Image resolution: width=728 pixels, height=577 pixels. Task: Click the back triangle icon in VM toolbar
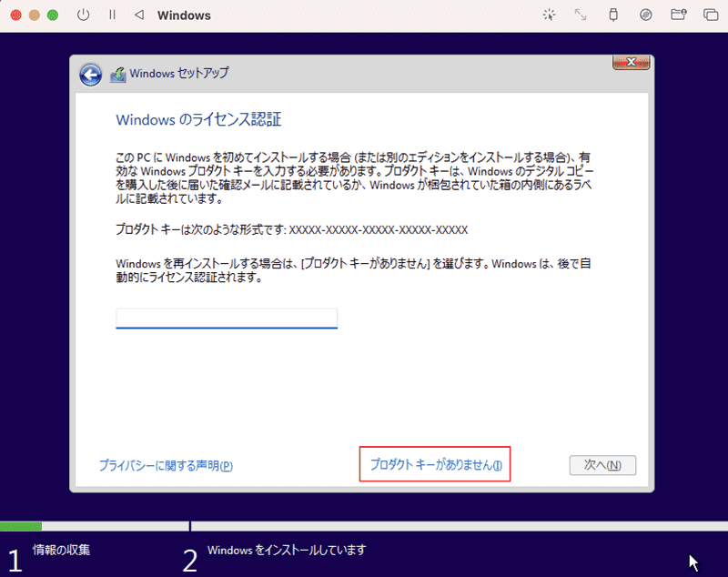pos(139,15)
